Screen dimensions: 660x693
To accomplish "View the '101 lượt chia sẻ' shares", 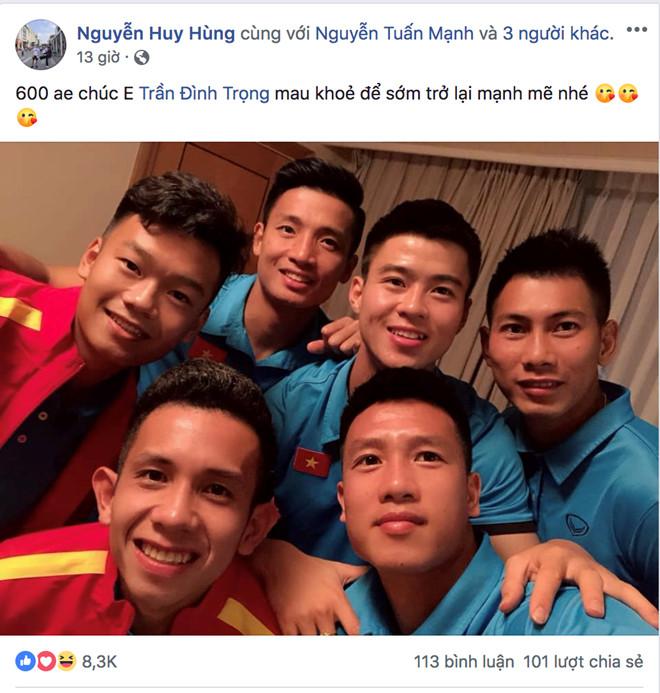I will (583, 662).
